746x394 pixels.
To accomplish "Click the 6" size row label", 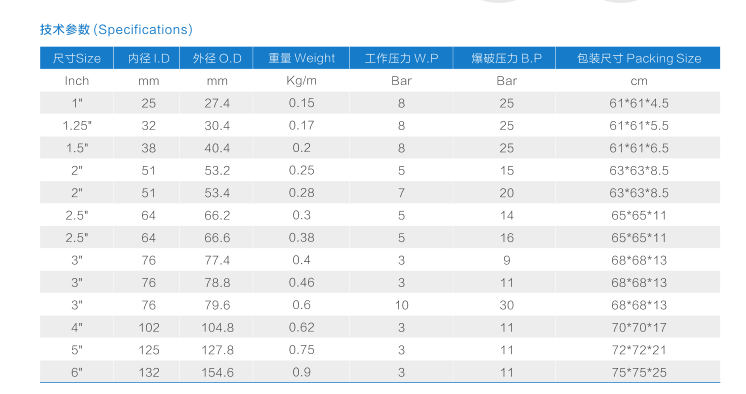I will [77, 372].
